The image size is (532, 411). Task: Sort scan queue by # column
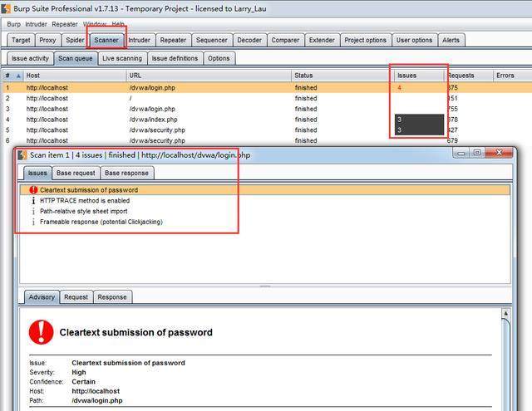pos(13,76)
